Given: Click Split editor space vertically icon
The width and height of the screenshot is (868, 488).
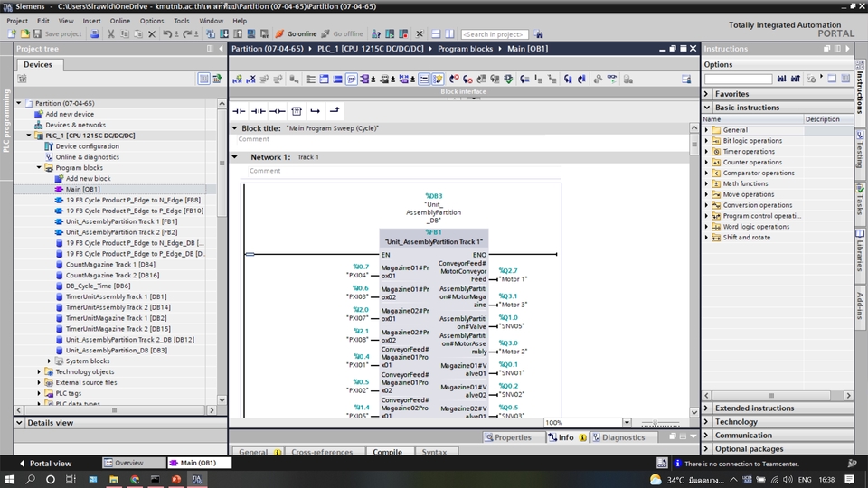Looking at the screenshot, I should pyautogui.click(x=449, y=33).
